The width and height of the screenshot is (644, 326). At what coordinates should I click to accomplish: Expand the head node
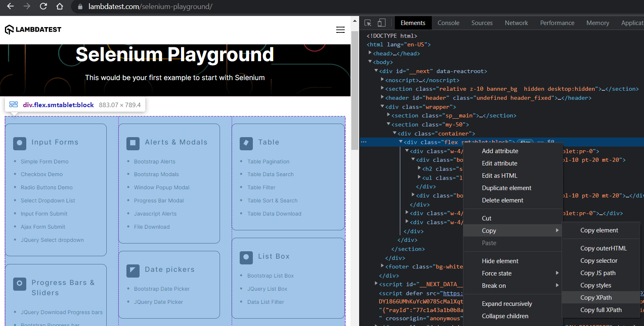(x=370, y=53)
